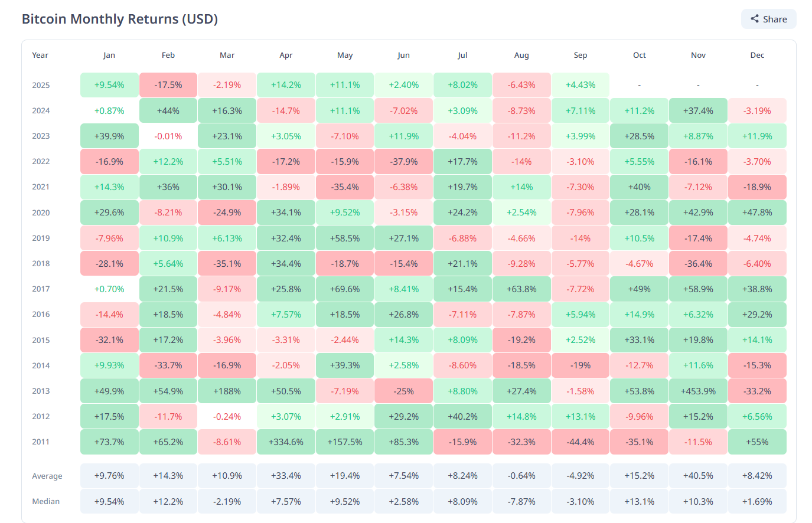This screenshot has height=523, width=812.
Task: Click the Year header cell
Action: click(40, 55)
